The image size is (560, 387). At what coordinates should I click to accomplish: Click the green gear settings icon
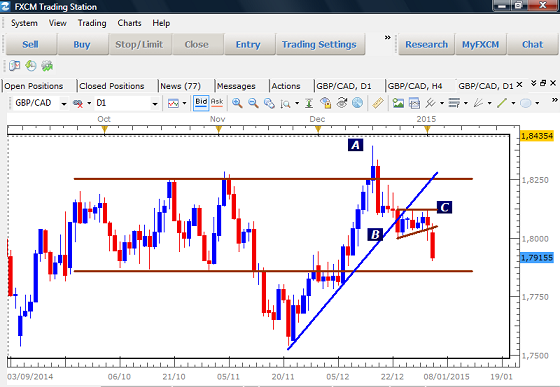47,66
